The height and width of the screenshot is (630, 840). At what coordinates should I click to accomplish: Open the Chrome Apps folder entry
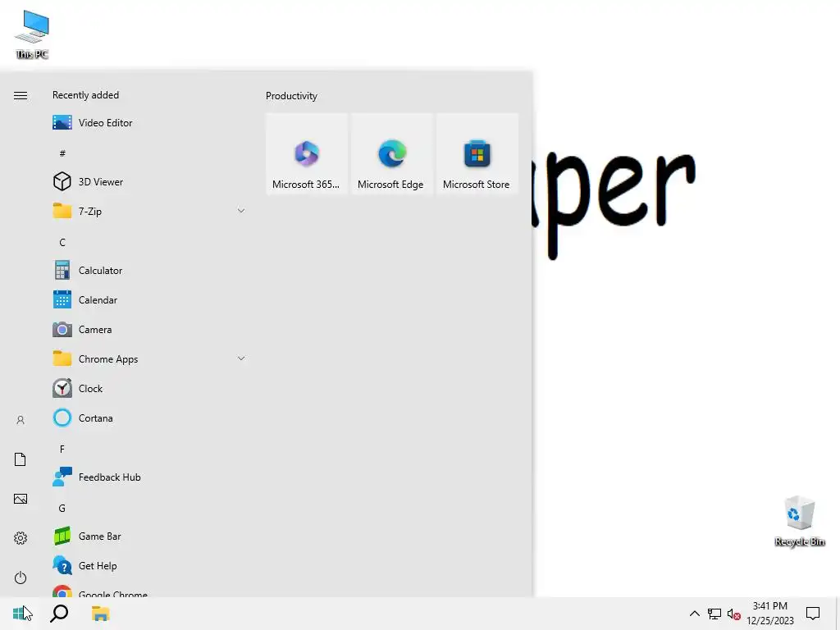pyautogui.click(x=148, y=359)
